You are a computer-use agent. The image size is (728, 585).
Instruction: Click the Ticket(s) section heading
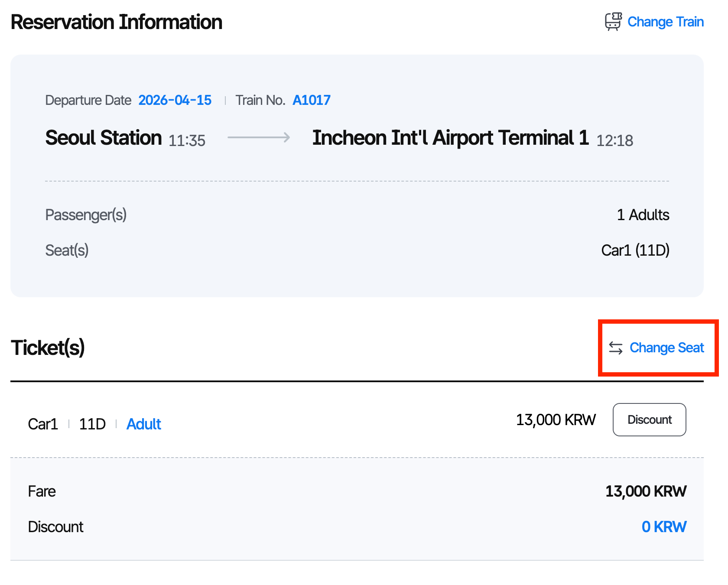pyautogui.click(x=48, y=348)
